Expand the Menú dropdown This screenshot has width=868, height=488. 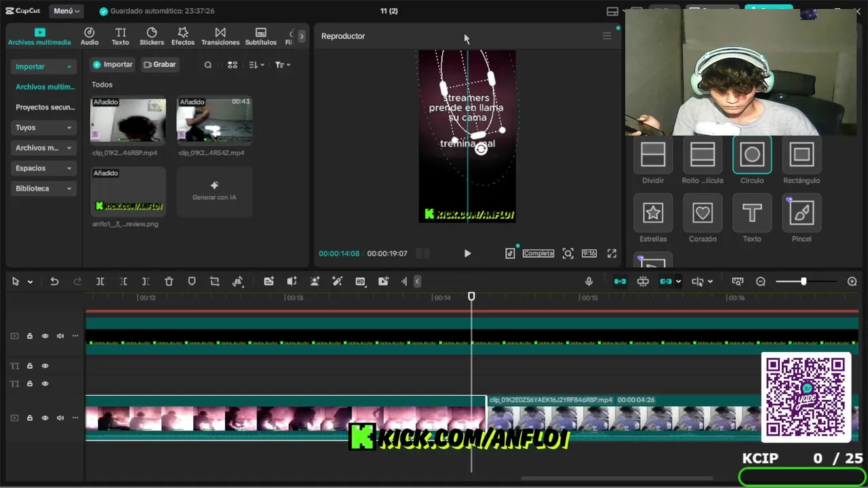66,11
